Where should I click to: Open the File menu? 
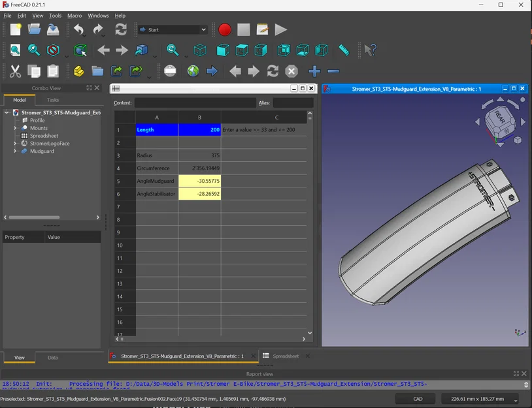coord(7,16)
